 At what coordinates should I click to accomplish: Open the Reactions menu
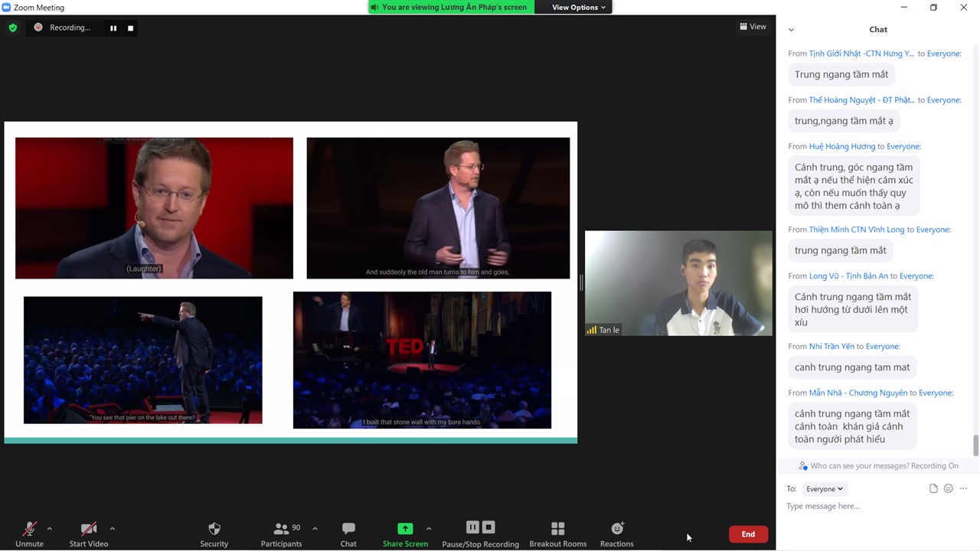pyautogui.click(x=617, y=534)
